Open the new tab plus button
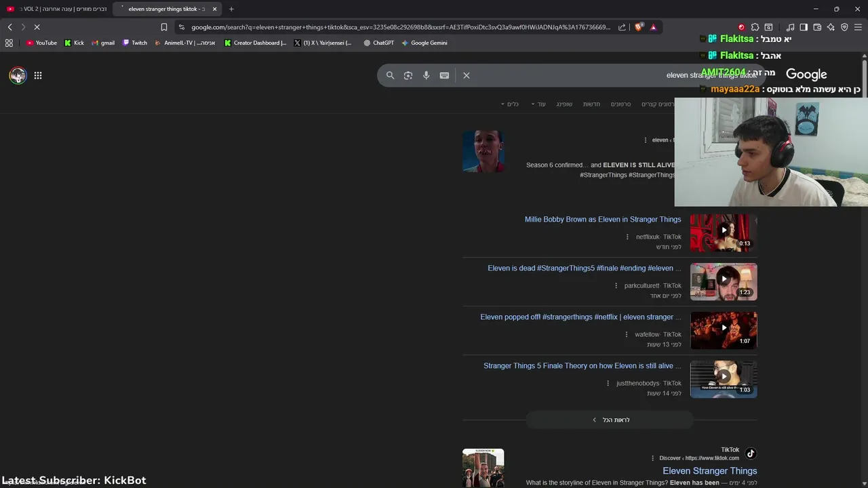868x488 pixels. [x=231, y=9]
